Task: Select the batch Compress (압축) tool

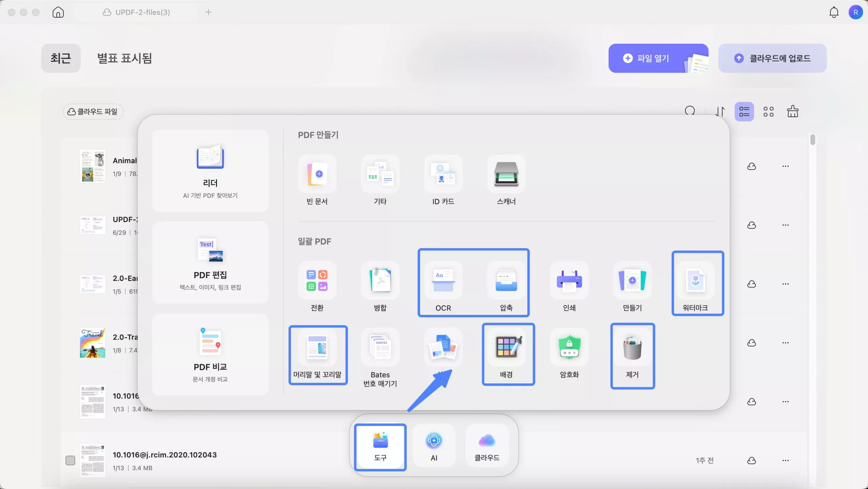Action: pyautogui.click(x=506, y=281)
